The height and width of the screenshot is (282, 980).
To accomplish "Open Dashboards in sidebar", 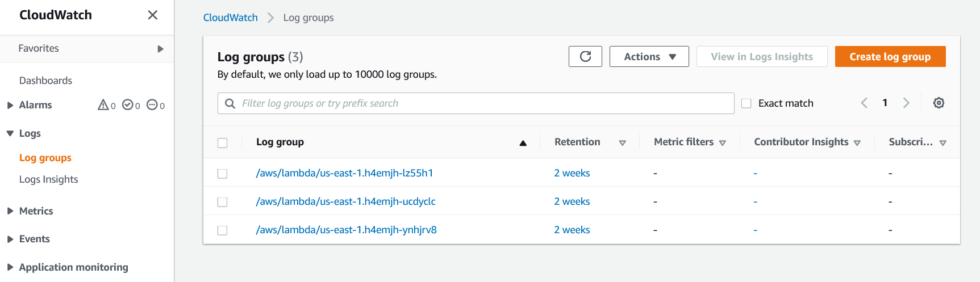I will click(x=45, y=81).
